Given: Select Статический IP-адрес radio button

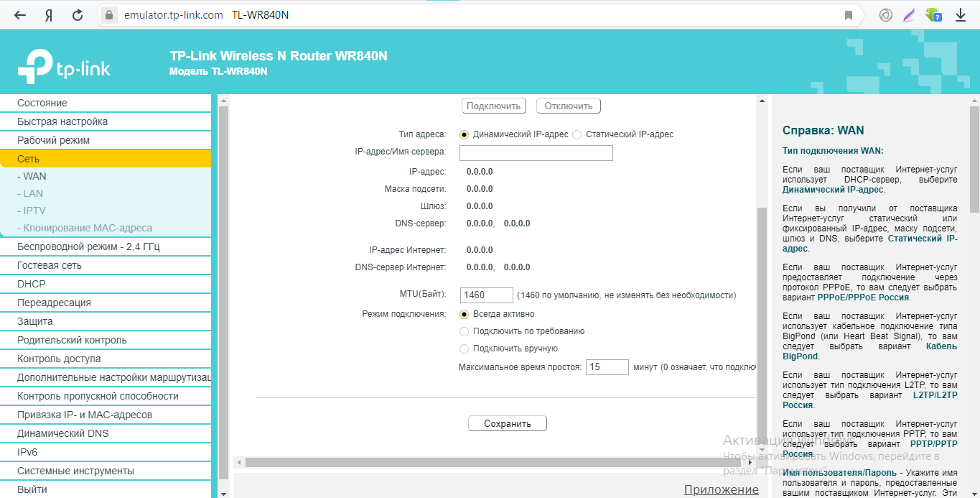Looking at the screenshot, I should 577,134.
